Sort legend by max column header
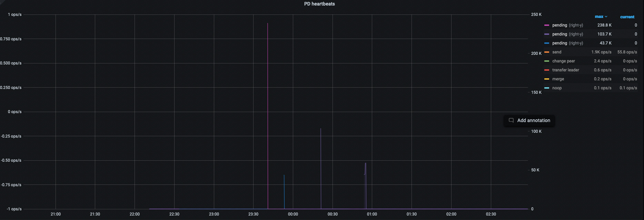 click(601, 17)
